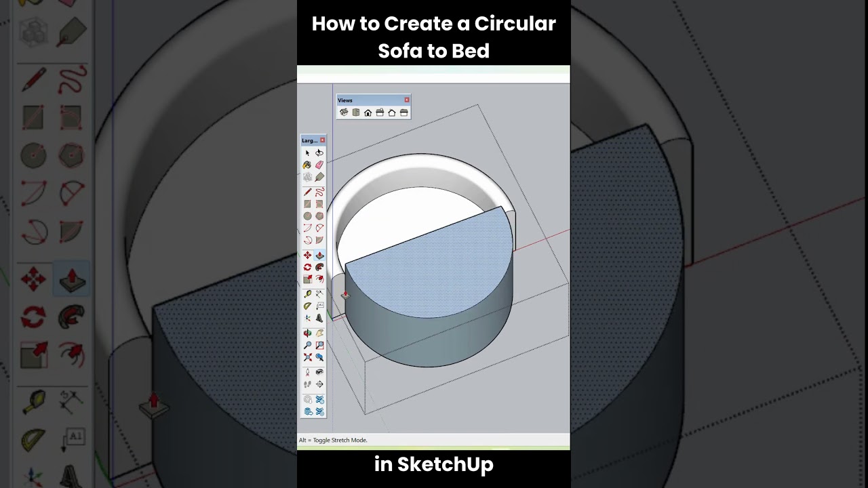Choose the Freehand squiggle tool
The height and width of the screenshot is (488, 868).
click(319, 192)
